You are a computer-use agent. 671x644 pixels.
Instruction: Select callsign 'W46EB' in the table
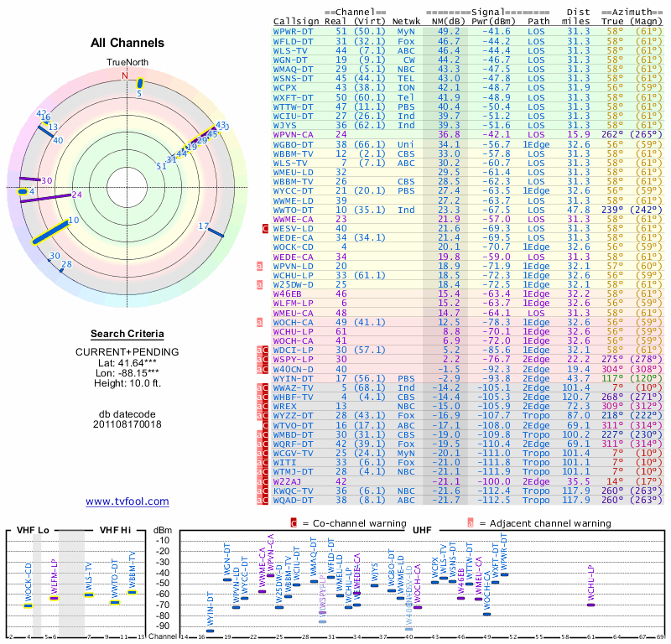coord(288,294)
